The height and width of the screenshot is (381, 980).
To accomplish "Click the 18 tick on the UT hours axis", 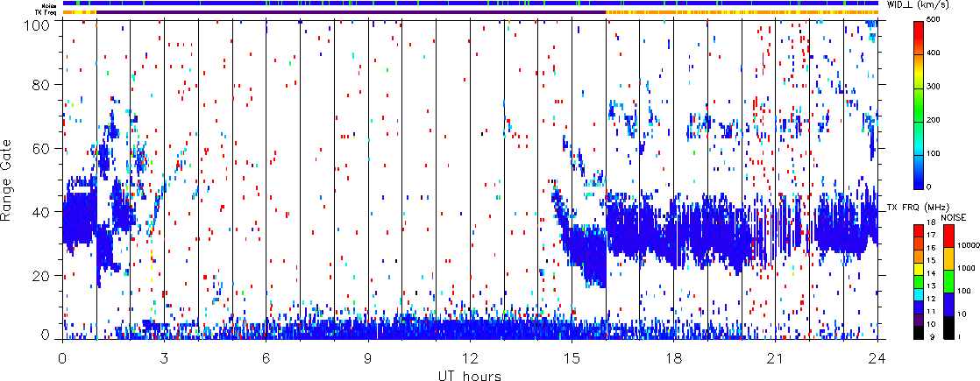I will click(x=673, y=359).
